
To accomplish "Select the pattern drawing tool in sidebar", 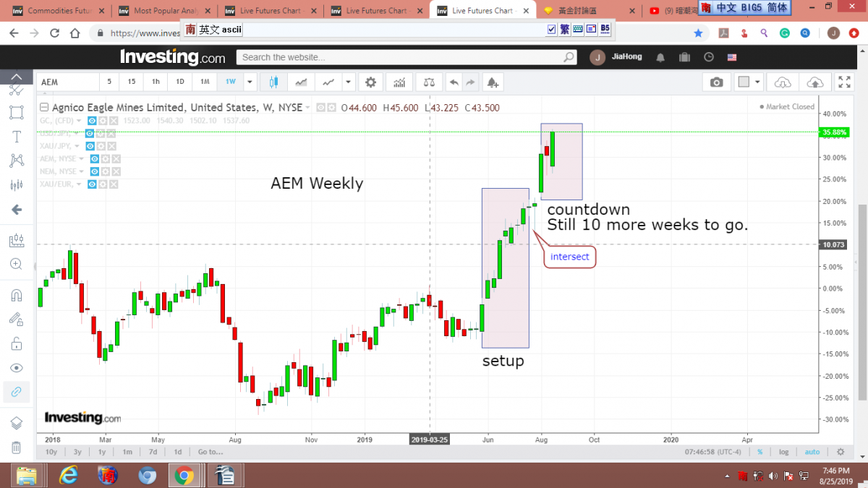I will pos(16,160).
